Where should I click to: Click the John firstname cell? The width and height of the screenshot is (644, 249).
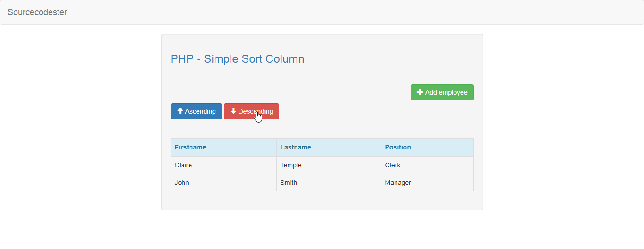tap(223, 183)
